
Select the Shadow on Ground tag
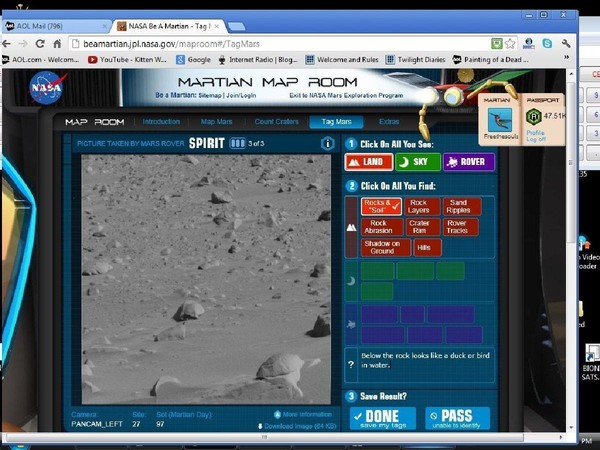coord(386,248)
